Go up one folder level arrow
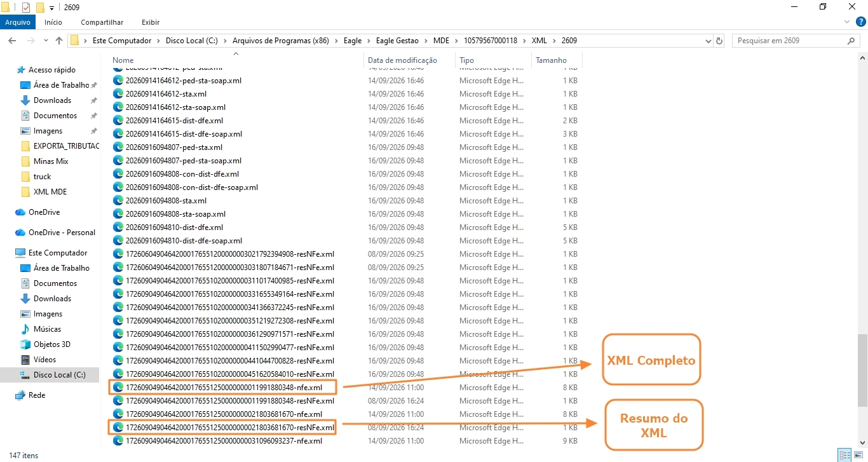 59,41
